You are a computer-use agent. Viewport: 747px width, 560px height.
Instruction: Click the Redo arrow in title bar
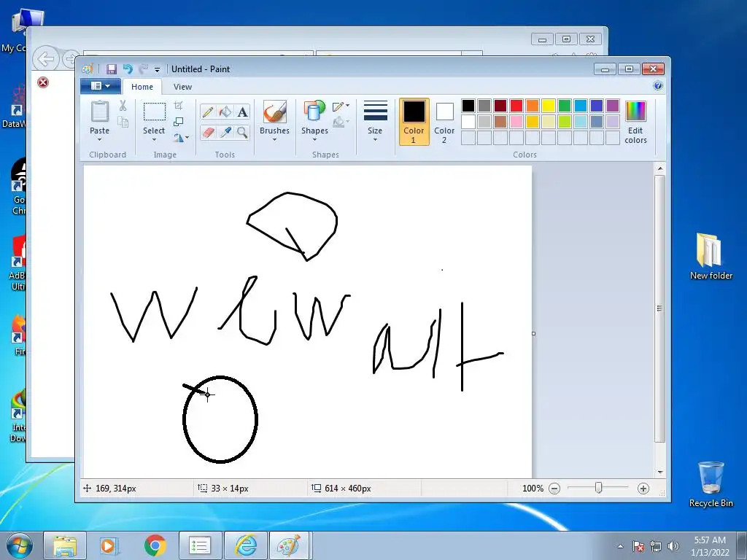144,69
